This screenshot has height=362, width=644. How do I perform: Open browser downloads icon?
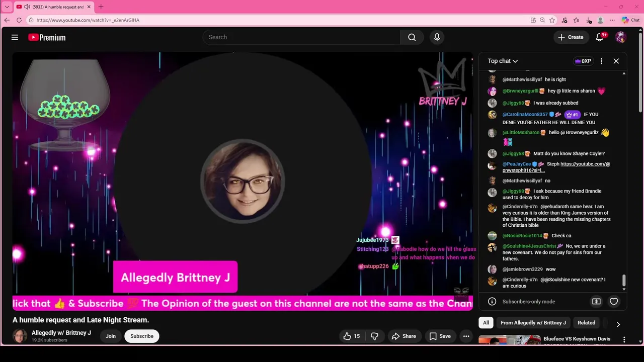click(x=589, y=20)
